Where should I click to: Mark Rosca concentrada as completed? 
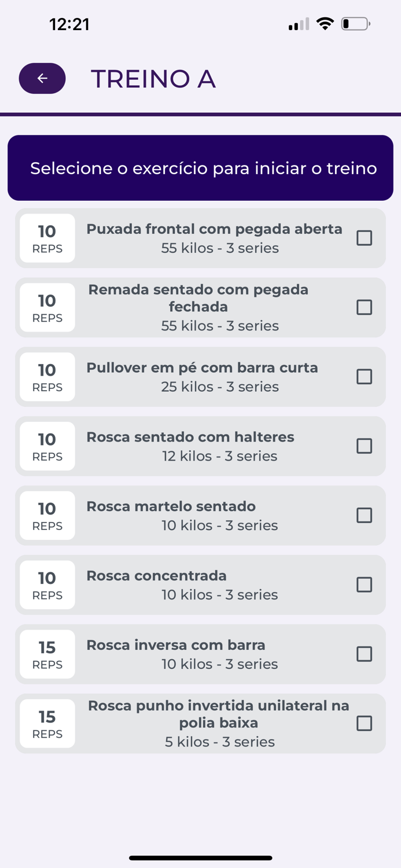coord(365,585)
